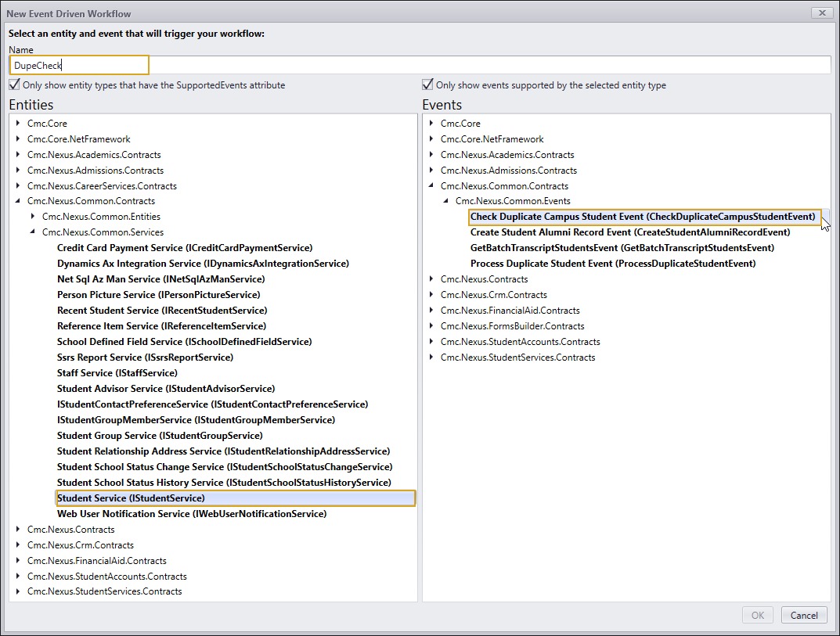840x636 pixels.
Task: Click the OK button
Action: 757,615
